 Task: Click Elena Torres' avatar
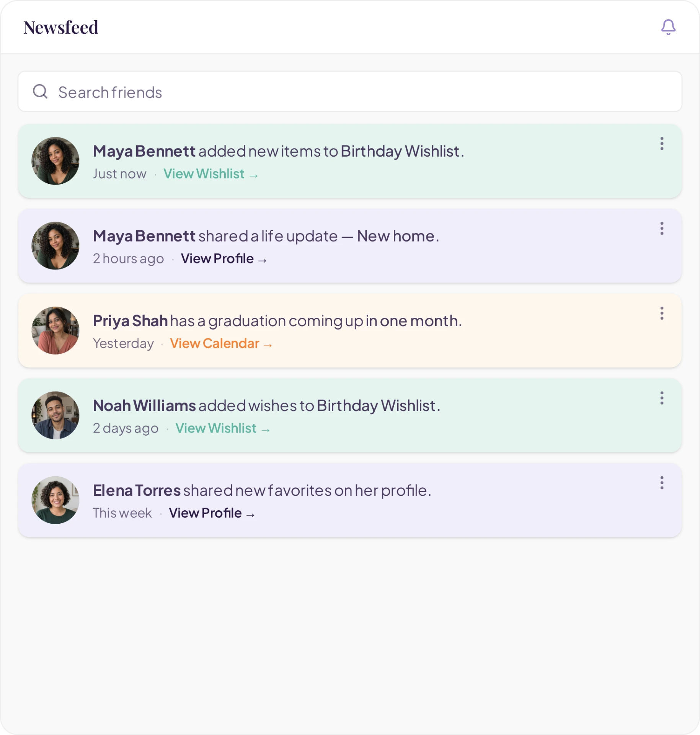pyautogui.click(x=55, y=500)
